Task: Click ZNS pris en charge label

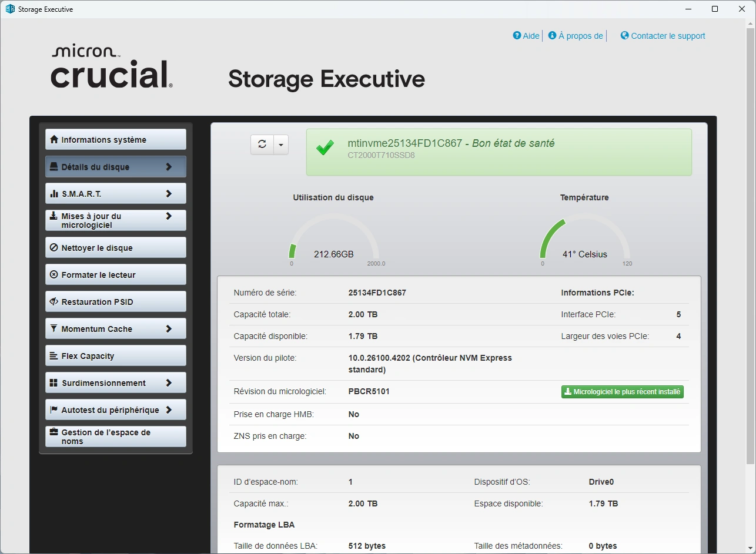Action: click(x=270, y=436)
